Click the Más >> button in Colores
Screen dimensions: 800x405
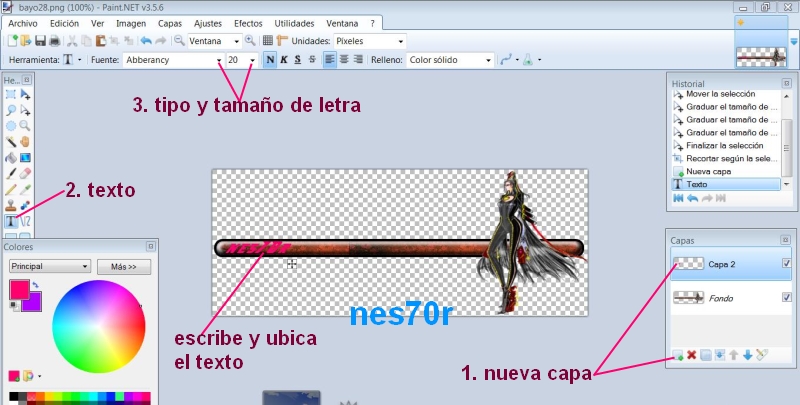124,266
